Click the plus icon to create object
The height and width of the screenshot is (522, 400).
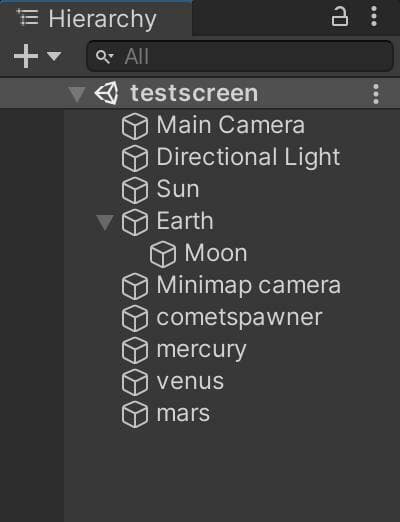(x=26, y=56)
